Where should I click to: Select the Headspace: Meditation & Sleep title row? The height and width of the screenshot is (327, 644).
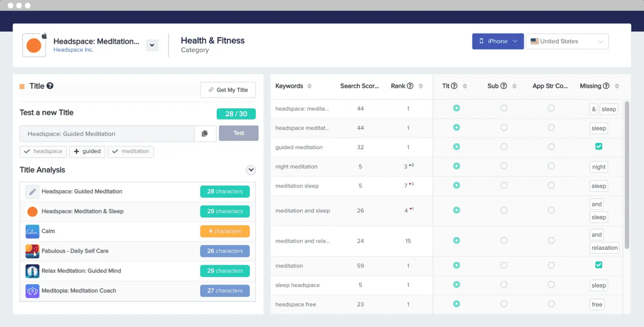click(138, 211)
